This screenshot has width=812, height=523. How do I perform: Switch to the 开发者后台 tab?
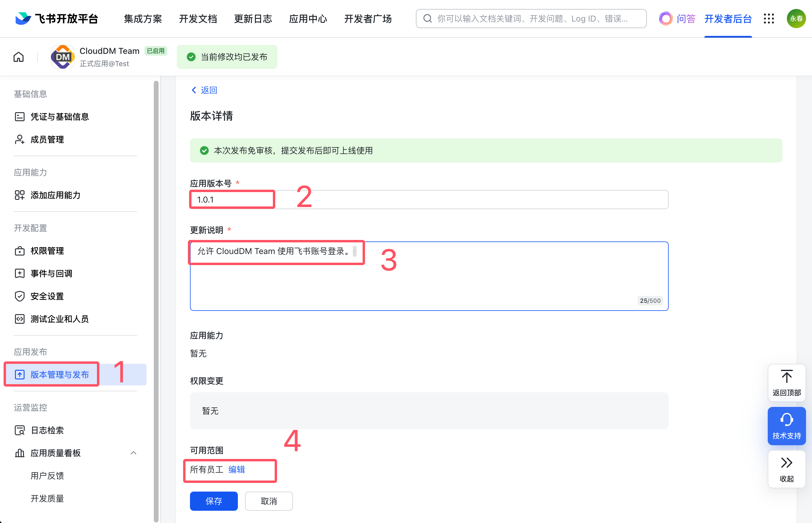(728, 19)
